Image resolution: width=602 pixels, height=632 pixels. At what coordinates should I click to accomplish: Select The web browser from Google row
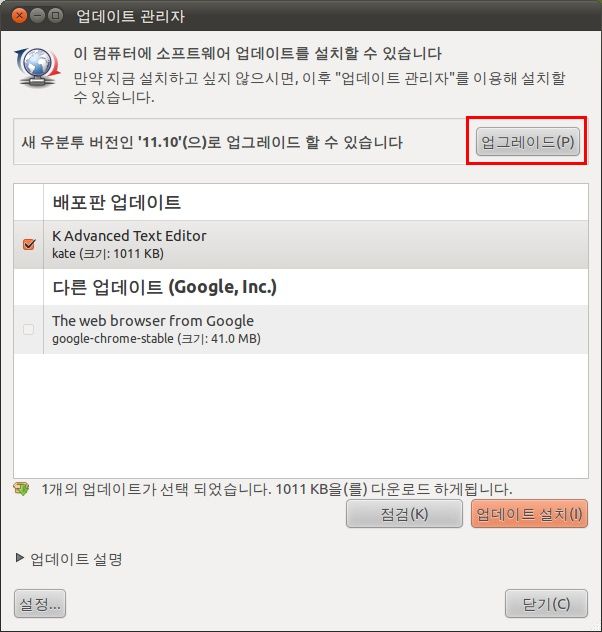[x=301, y=329]
